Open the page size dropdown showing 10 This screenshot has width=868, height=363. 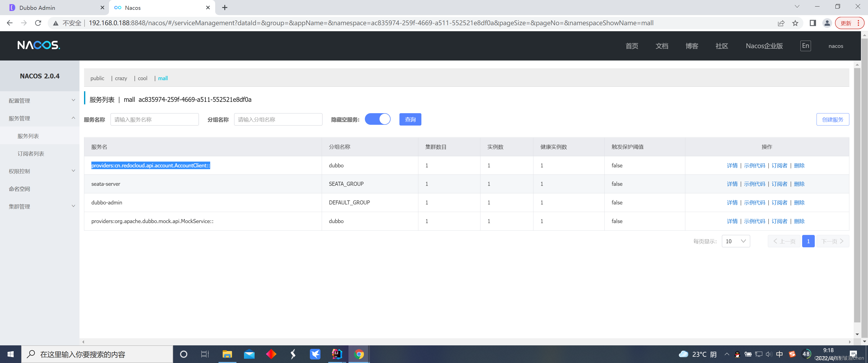(x=736, y=241)
